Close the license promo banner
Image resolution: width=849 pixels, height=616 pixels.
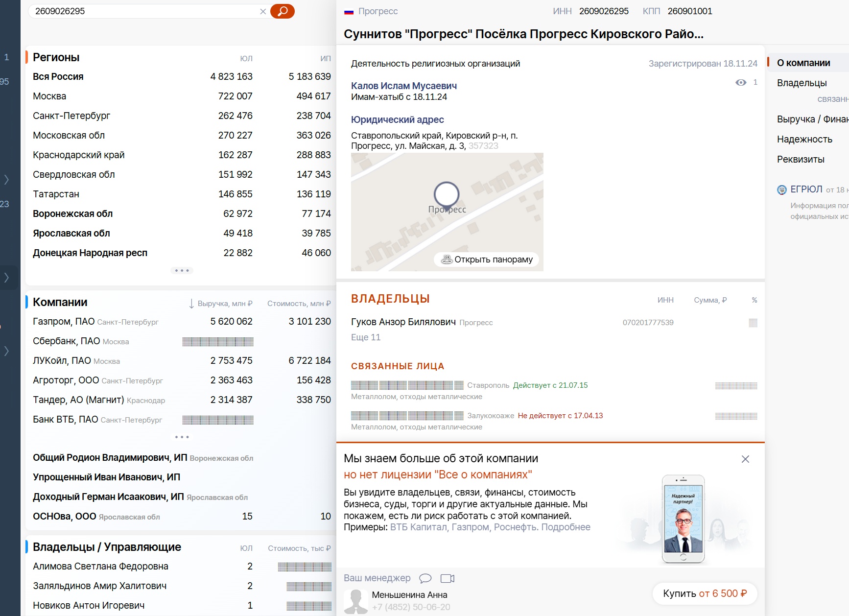coord(745,459)
